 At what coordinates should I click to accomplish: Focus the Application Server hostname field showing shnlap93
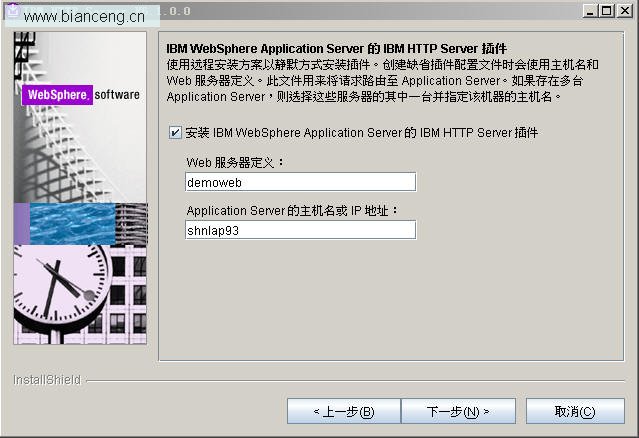[x=301, y=230]
